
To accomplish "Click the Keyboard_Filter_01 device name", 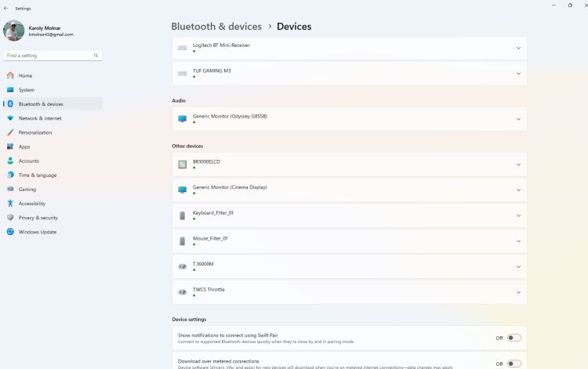I will 213,213.
